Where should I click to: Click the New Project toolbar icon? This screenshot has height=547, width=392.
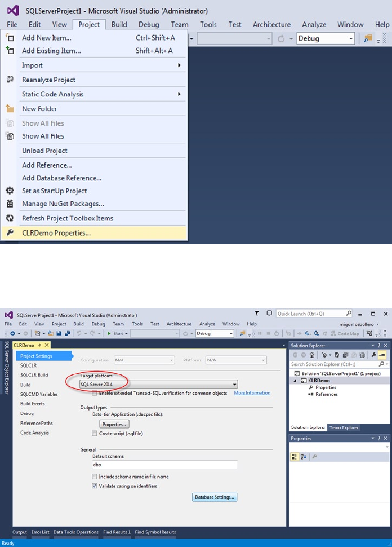click(37, 333)
